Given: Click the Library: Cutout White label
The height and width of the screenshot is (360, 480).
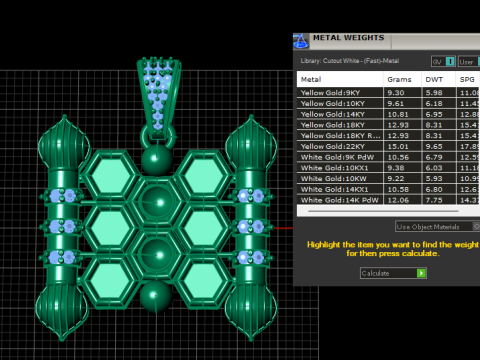Looking at the screenshot, I should coord(350,61).
